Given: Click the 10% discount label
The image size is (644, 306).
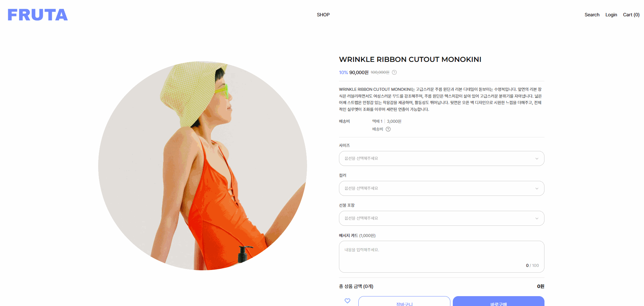Looking at the screenshot, I should [343, 72].
